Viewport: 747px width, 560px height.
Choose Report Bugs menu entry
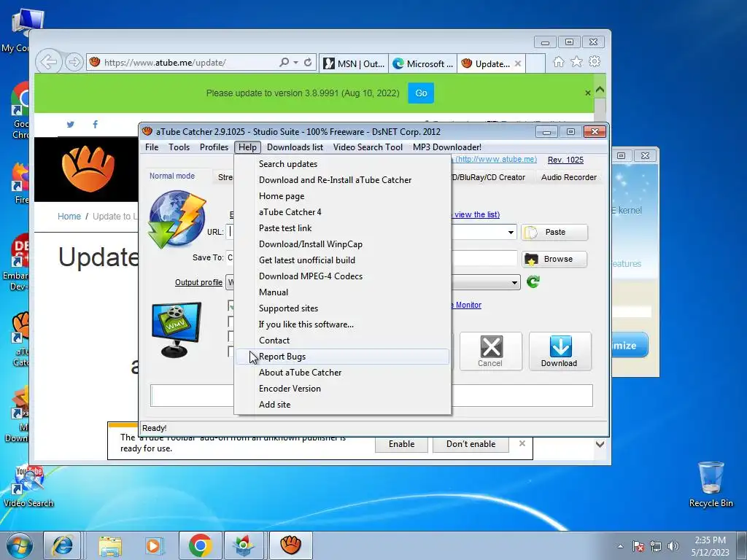343,357
